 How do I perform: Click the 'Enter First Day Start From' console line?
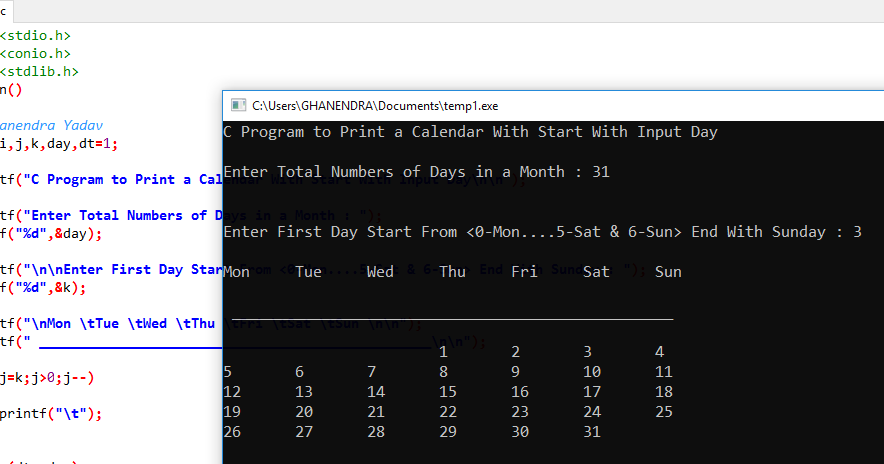(542, 232)
